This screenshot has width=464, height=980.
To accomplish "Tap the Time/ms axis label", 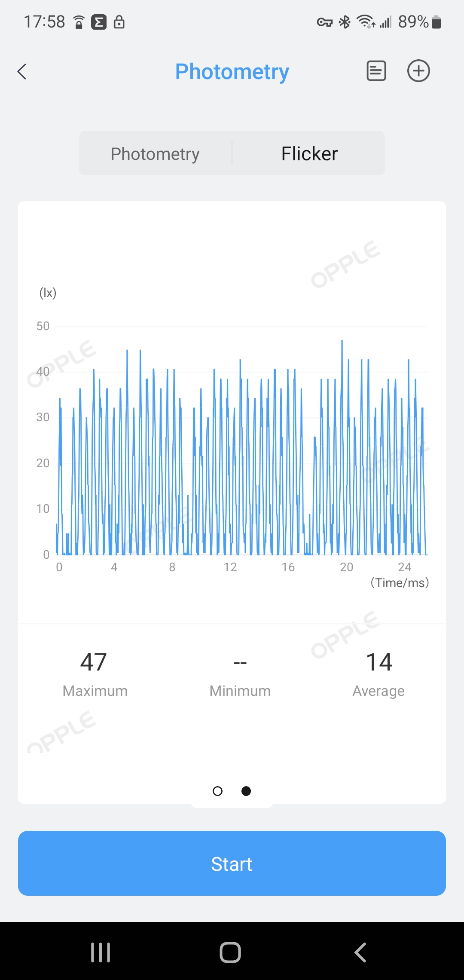I will click(x=400, y=583).
